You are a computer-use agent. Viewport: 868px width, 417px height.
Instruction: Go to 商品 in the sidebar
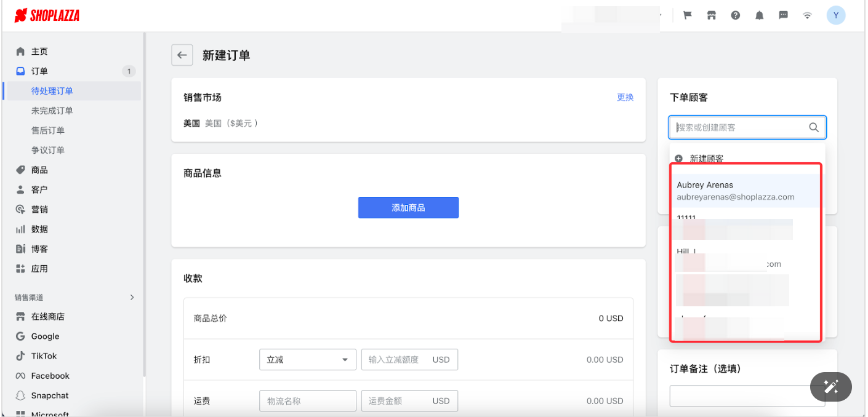pyautogui.click(x=39, y=170)
